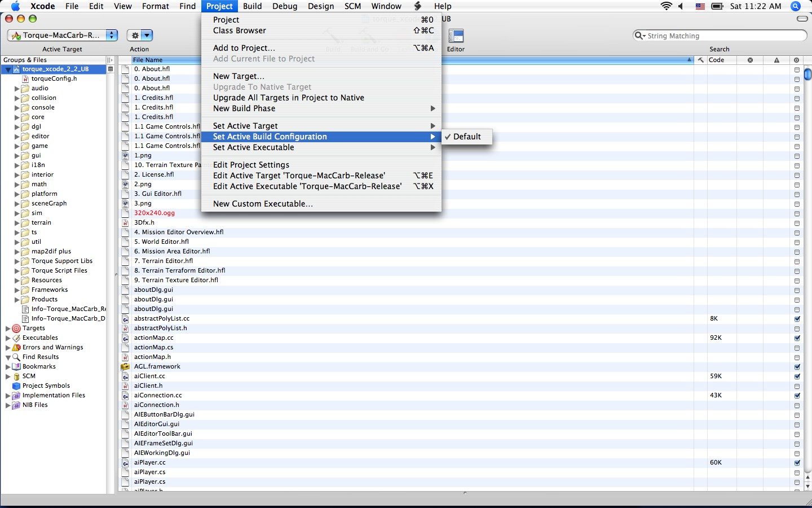Uncheck target box for abstractPolyList.cc
Image resolution: width=812 pixels, height=508 pixels.
coord(797,319)
